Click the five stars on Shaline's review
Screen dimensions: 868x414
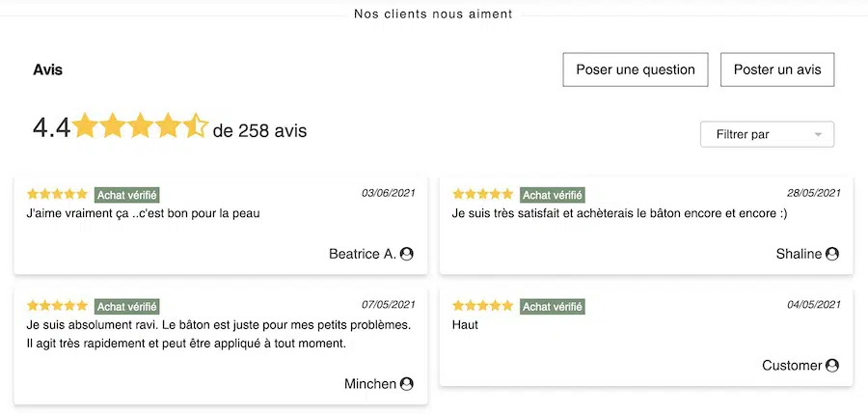[x=482, y=194]
